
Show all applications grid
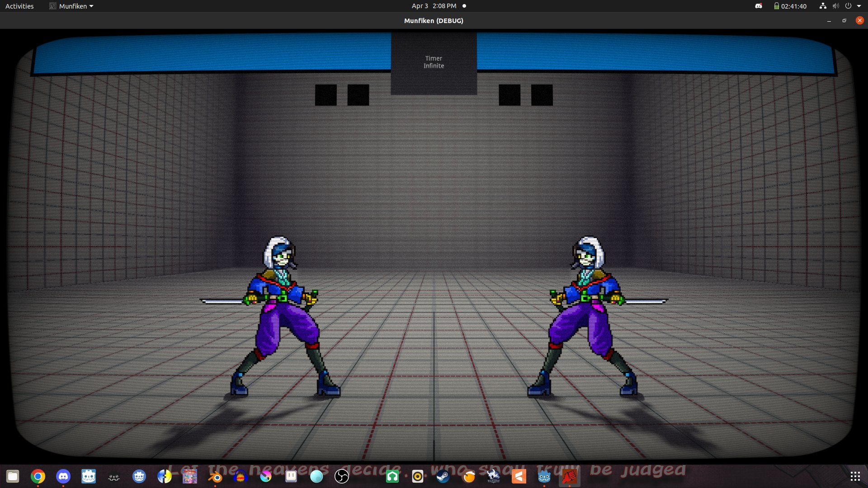(x=855, y=476)
